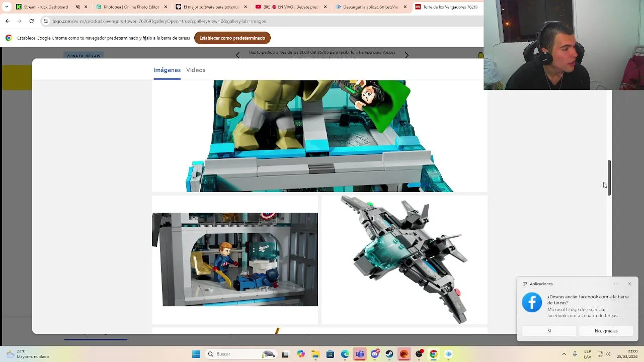Close the Descargar la aplicación LetsView tab
Viewport: 644px width, 362px height.
tap(405, 7)
